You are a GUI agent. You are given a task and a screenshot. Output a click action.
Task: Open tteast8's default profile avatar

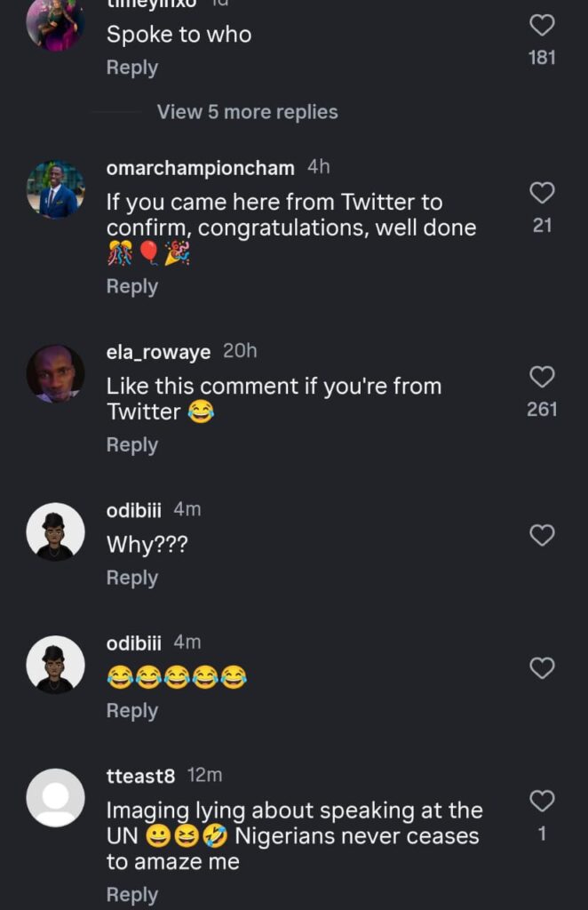tap(55, 797)
